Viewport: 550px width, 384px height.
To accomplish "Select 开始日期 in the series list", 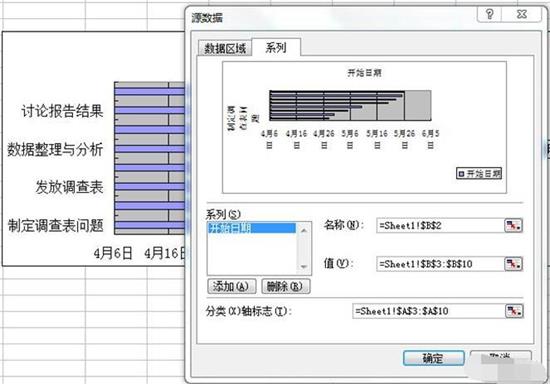I will [251, 228].
